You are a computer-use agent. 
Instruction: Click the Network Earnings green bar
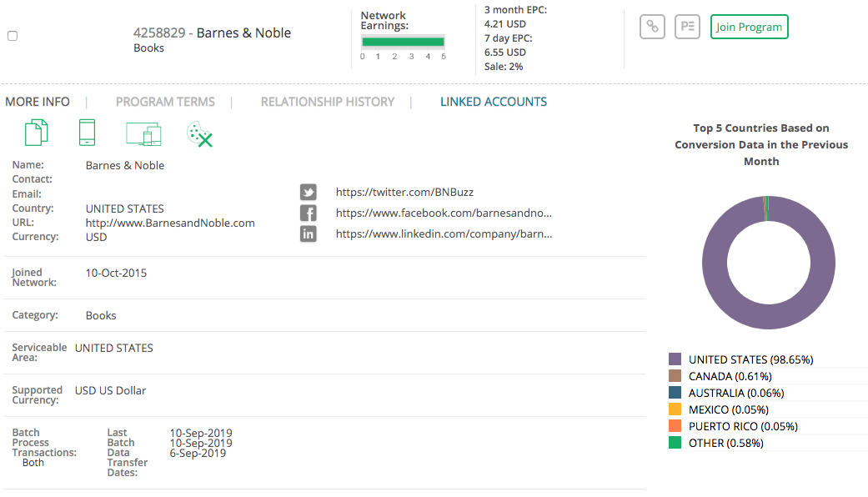tap(403, 42)
